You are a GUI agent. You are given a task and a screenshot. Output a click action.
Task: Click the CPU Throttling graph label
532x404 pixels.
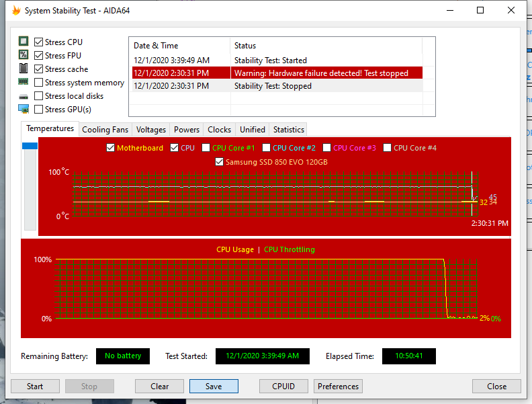[x=290, y=249]
